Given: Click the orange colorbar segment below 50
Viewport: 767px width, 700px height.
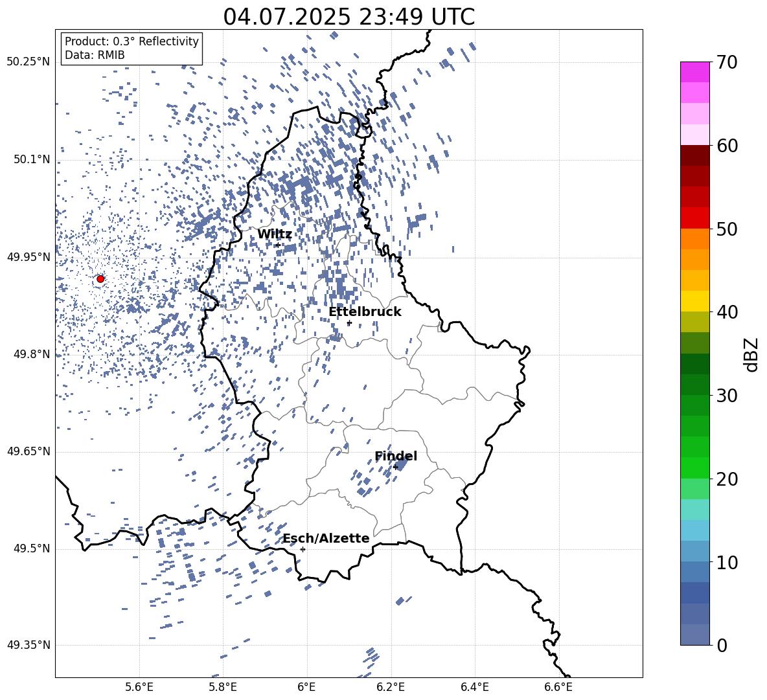Looking at the screenshot, I should click(695, 239).
